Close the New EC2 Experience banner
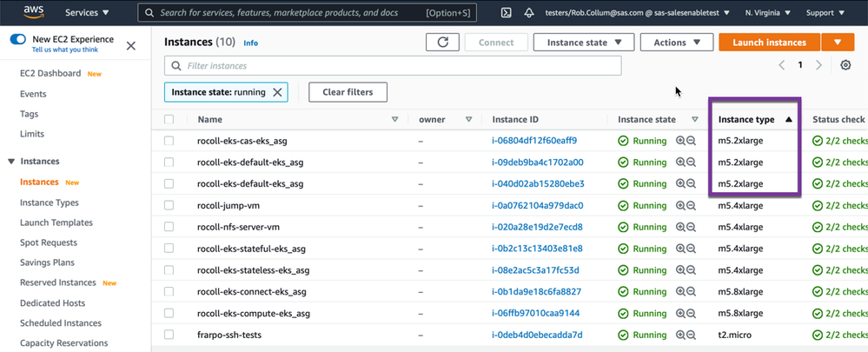Screen dimensions: 868x352 click(131, 45)
